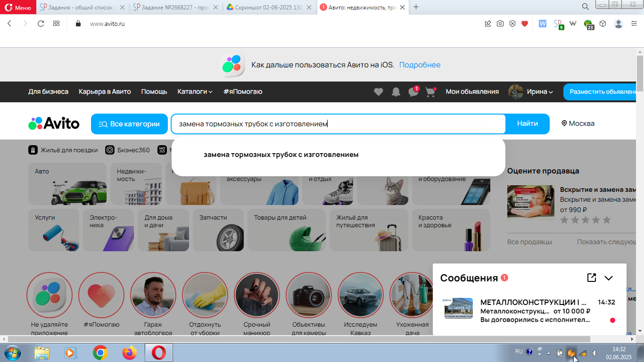This screenshot has width=644, height=362.
Task: Open the Красота и здоровье category card
Action: pos(451,230)
